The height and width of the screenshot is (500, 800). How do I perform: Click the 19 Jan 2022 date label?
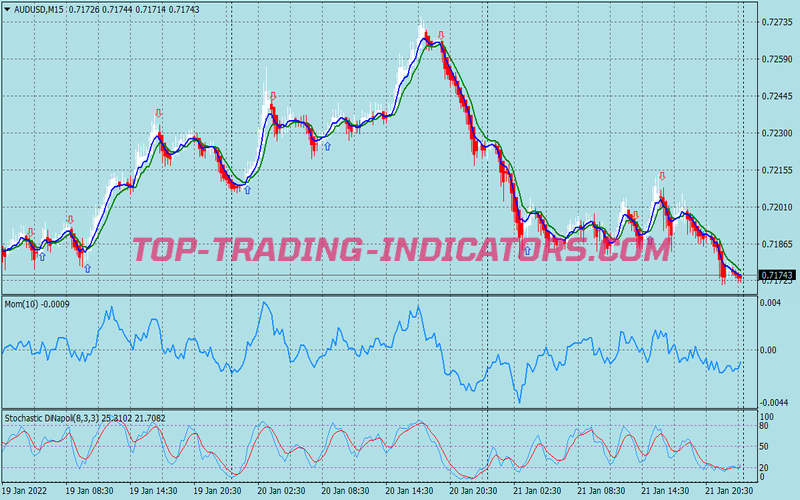point(26,492)
